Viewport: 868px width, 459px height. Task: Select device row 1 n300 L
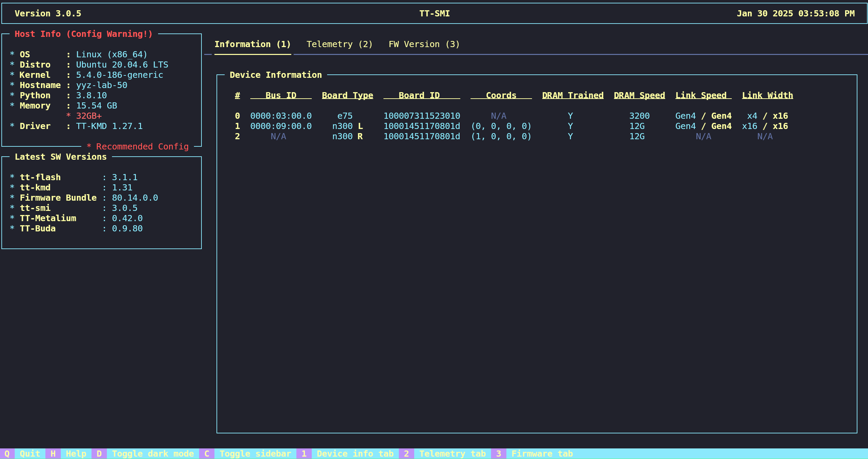click(347, 126)
